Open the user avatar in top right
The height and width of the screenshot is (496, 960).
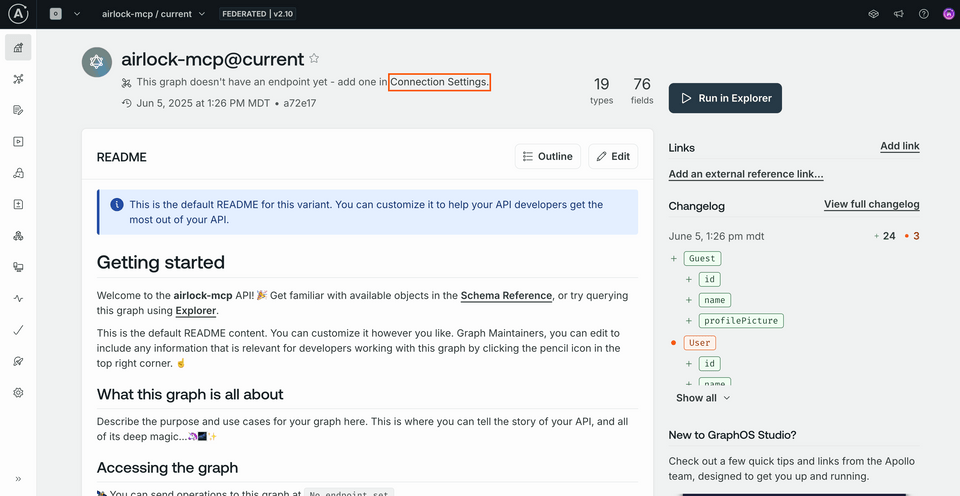[947, 14]
